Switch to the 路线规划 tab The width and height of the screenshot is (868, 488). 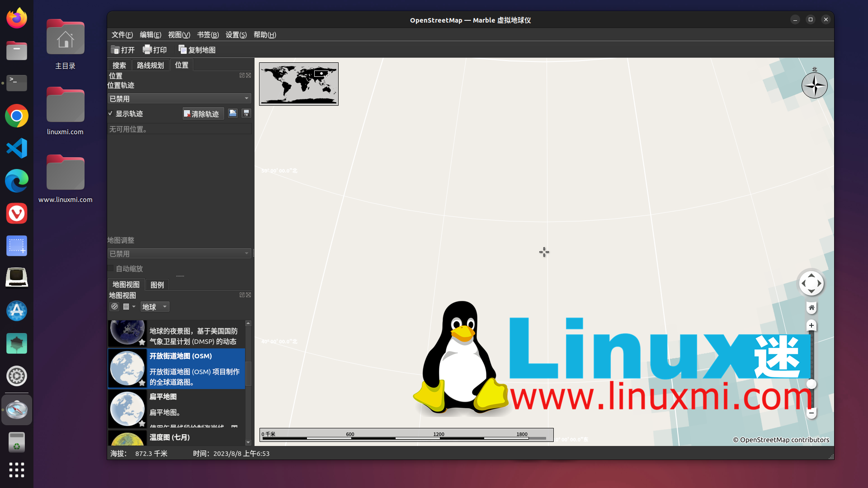click(150, 65)
